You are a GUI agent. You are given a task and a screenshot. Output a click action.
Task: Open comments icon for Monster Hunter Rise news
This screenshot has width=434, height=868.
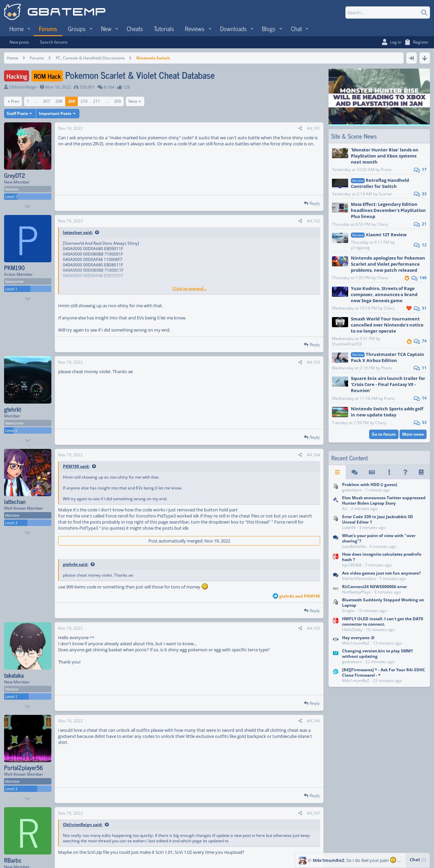[417, 170]
